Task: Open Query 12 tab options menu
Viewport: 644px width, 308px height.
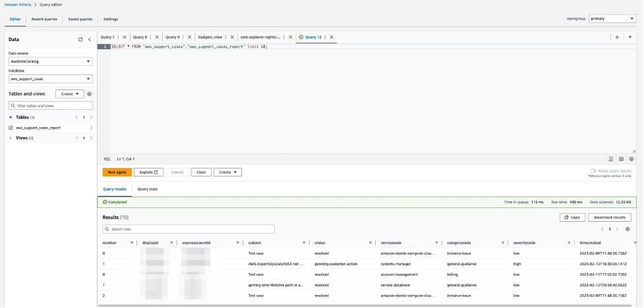Action: (x=325, y=38)
